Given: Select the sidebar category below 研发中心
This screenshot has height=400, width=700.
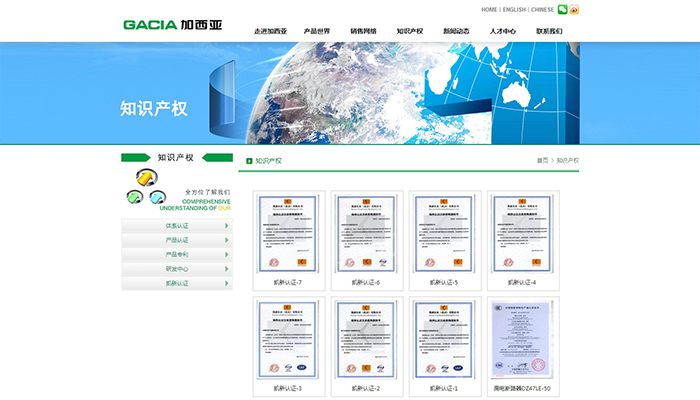Looking at the screenshot, I should click(177, 283).
